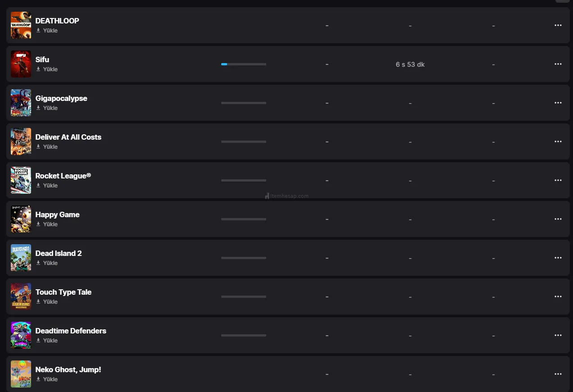Show more options for Deadtime Defenders
The image size is (573, 392).
[x=558, y=335]
